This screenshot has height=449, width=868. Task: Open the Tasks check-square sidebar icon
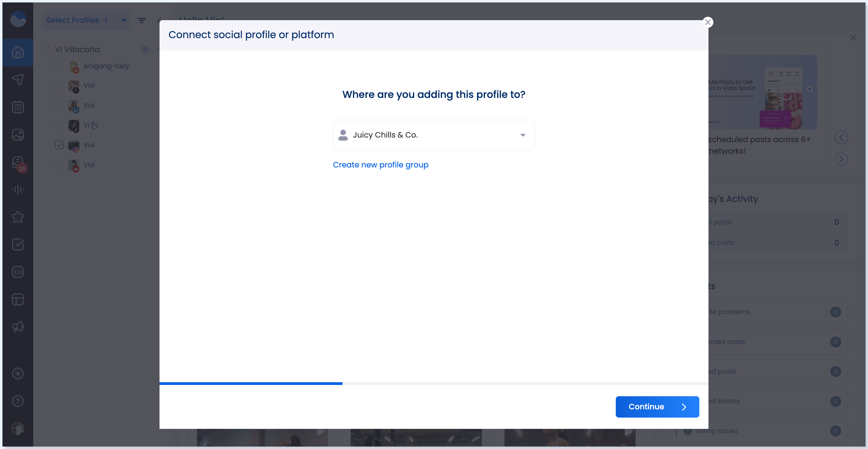pos(18,244)
